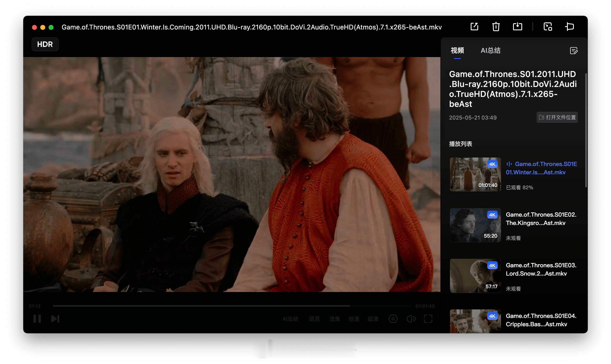Click AI总结 in the player control bar

point(290,319)
